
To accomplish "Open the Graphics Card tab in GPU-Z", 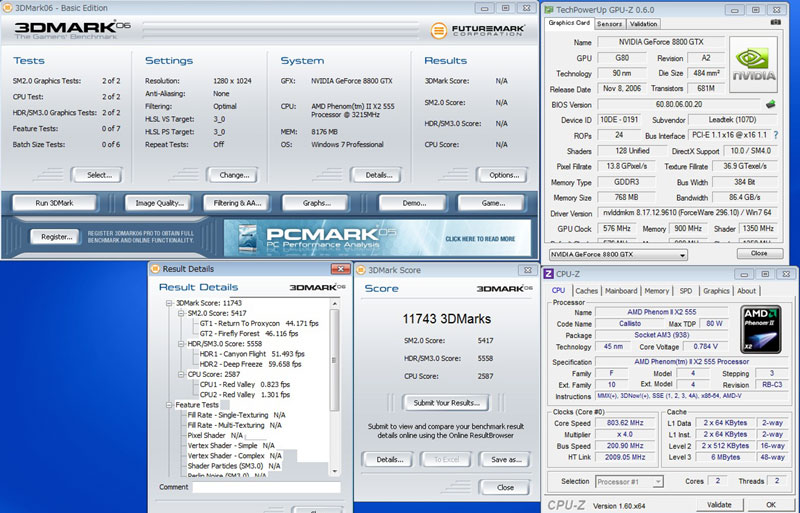I will (x=569, y=23).
